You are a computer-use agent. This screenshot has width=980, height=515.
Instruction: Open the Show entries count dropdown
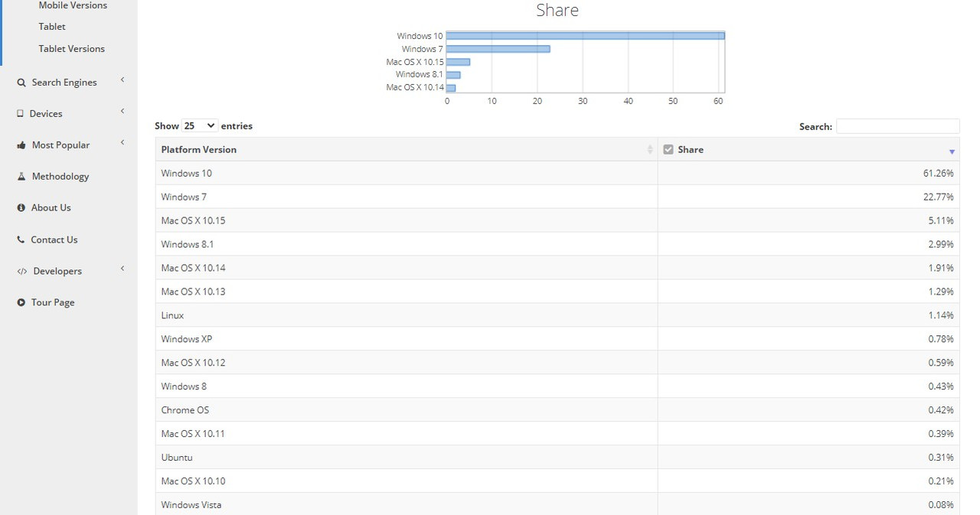(x=199, y=125)
